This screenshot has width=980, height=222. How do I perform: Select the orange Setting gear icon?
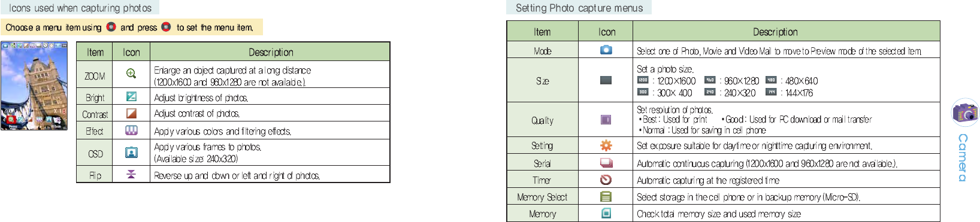pyautogui.click(x=606, y=145)
